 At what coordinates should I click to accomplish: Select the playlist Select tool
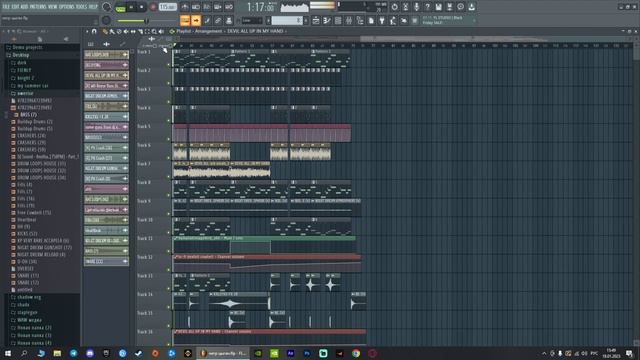[147, 31]
